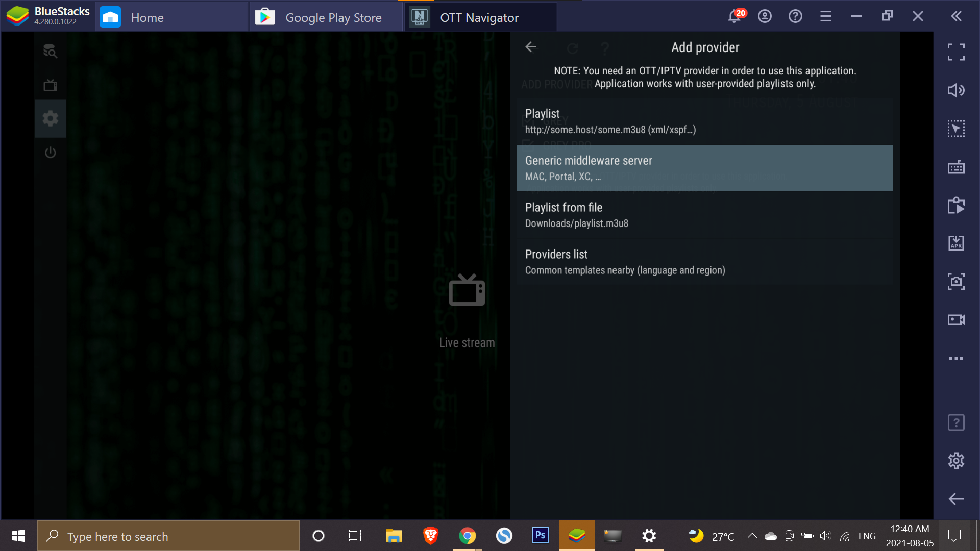This screenshot has height=551, width=980.
Task: Click three-dots menu in right panel
Action: (956, 358)
